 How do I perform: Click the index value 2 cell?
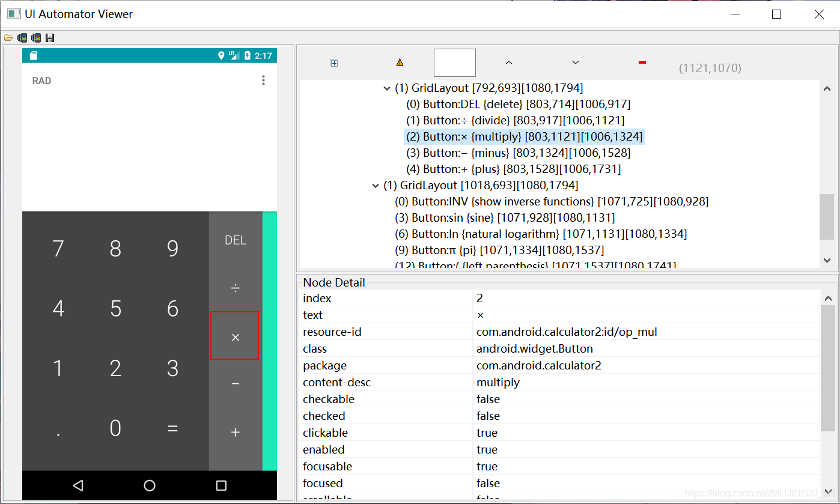tap(647, 298)
